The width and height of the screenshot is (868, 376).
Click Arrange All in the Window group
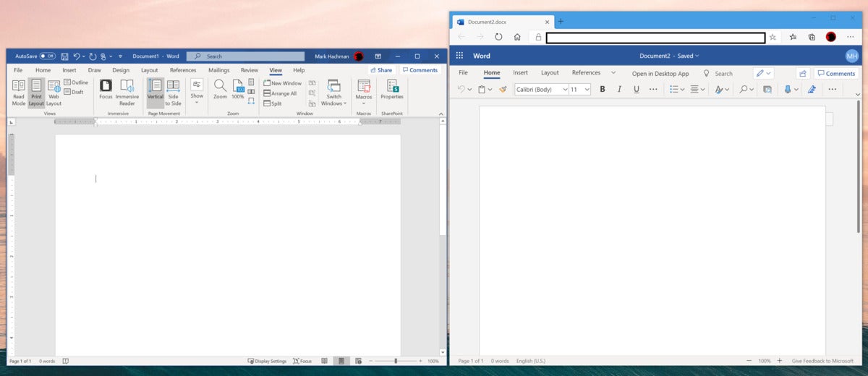pos(281,93)
